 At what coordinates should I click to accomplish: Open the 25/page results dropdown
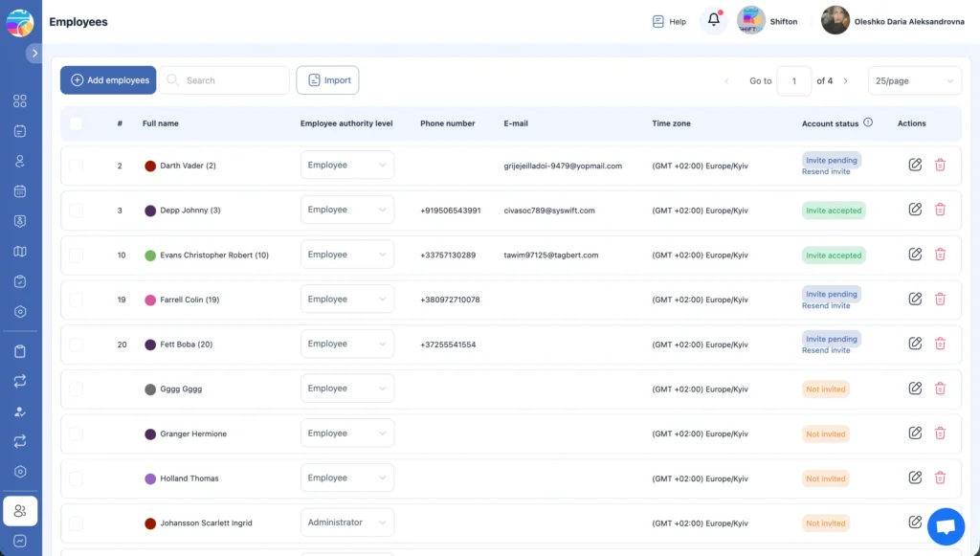point(914,80)
